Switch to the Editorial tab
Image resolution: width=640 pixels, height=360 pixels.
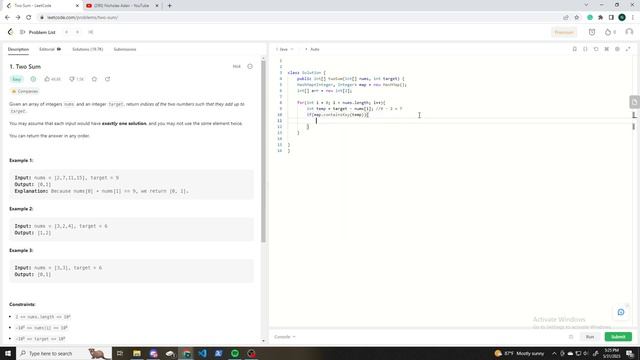(x=50, y=49)
